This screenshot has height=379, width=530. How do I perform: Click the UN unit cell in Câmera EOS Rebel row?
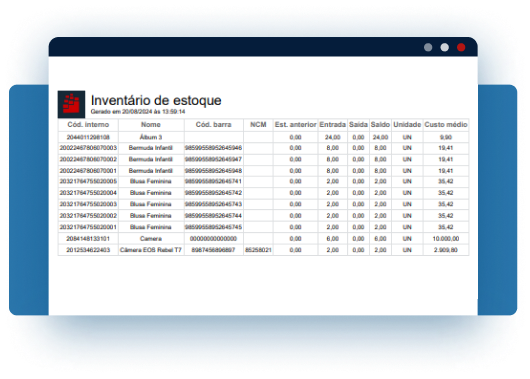pyautogui.click(x=407, y=250)
